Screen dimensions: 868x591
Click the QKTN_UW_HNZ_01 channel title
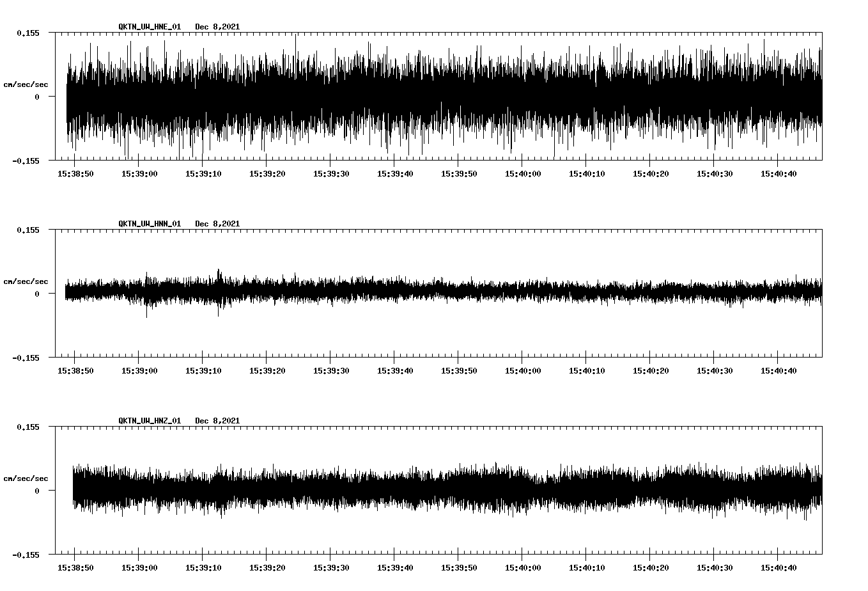coord(150,421)
